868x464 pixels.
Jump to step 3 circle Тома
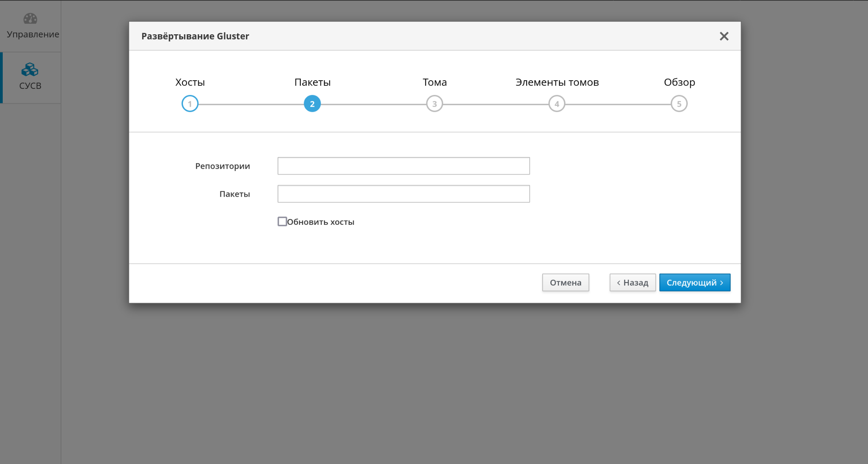434,104
